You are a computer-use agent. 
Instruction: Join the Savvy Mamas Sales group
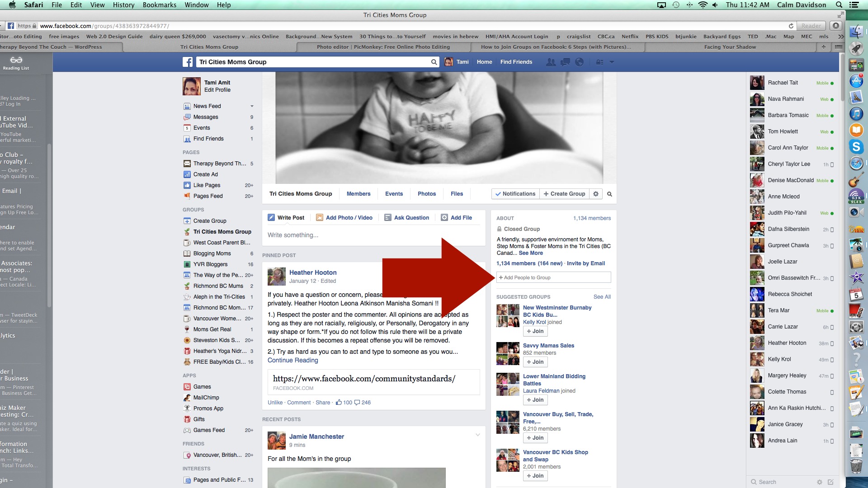click(535, 362)
